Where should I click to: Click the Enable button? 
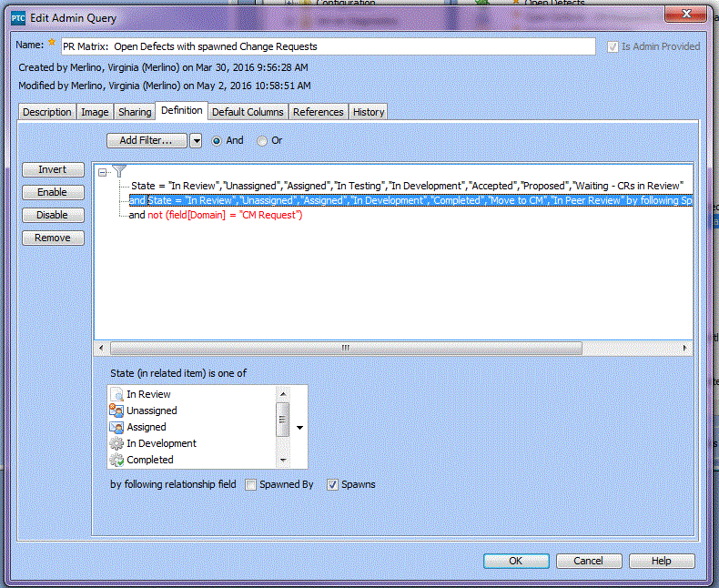click(x=53, y=192)
